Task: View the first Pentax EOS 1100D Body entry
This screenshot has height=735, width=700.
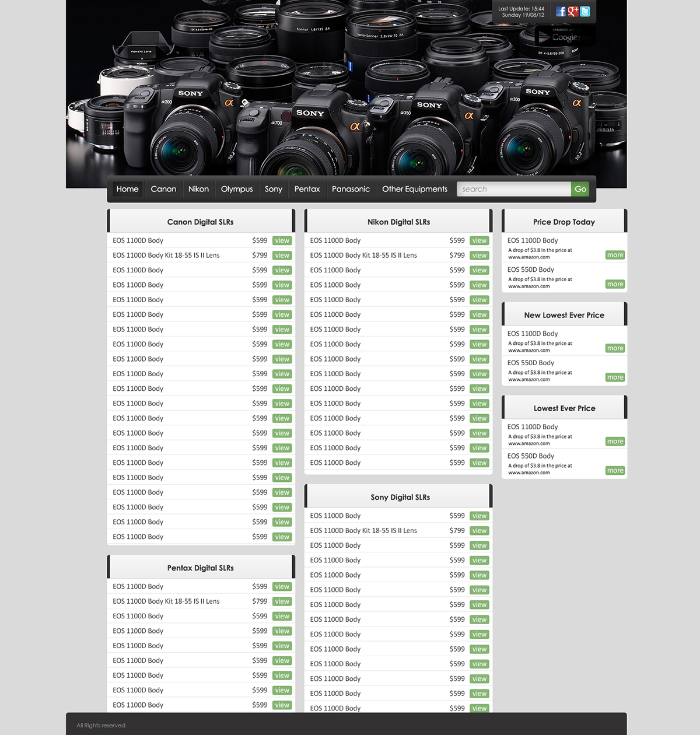Action: click(282, 586)
